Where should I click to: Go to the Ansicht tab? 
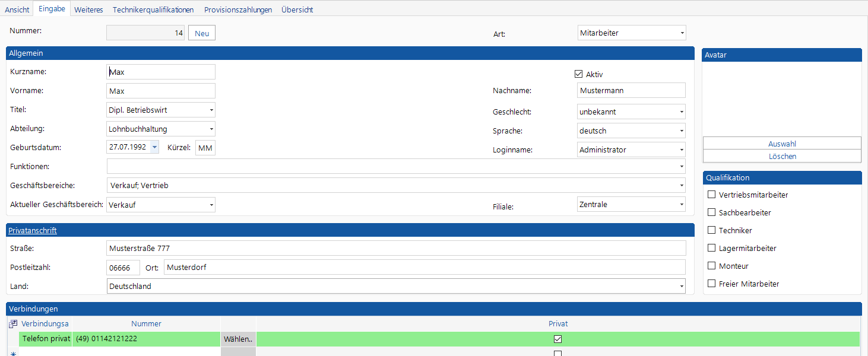[17, 9]
